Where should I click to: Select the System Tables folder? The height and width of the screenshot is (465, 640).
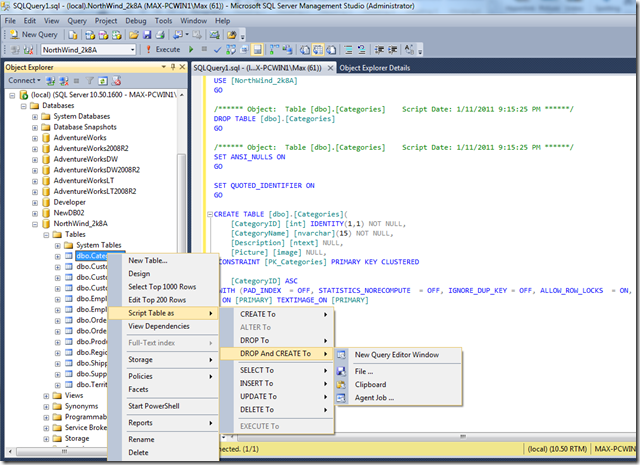pyautogui.click(x=98, y=245)
